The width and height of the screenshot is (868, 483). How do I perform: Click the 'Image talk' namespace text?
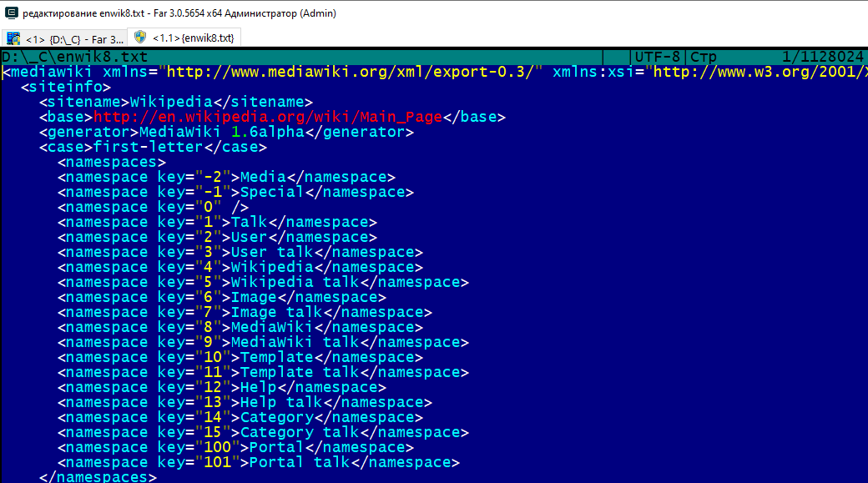tap(277, 312)
